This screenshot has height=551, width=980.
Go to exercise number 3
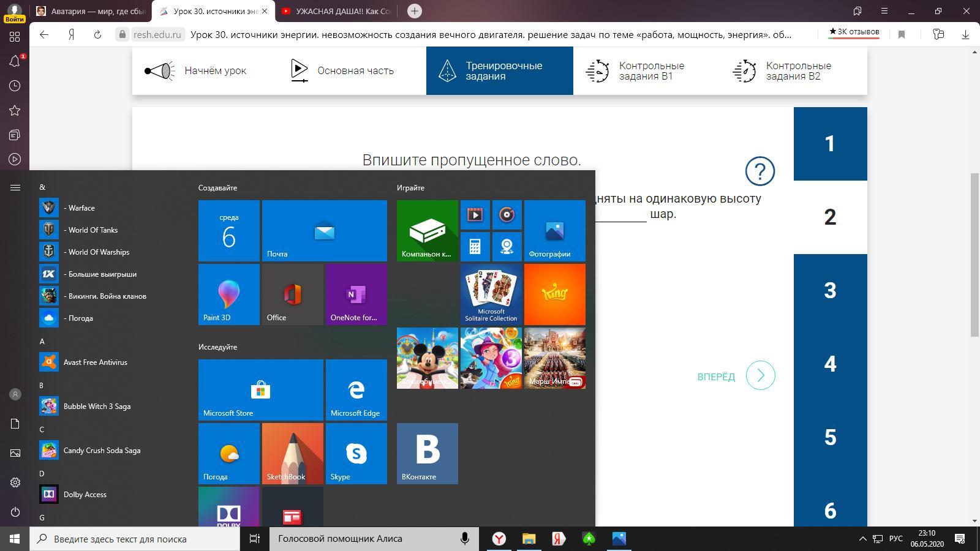coord(831,291)
